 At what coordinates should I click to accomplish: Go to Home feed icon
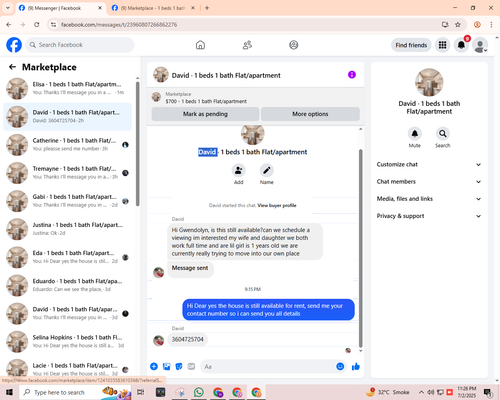click(200, 45)
